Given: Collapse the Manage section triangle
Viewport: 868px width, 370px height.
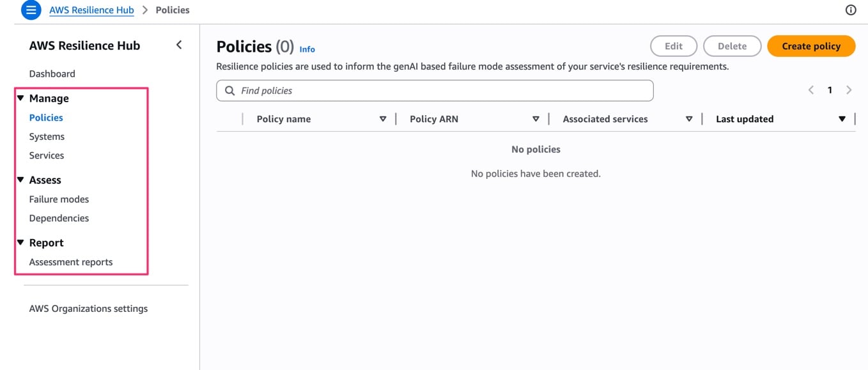Looking at the screenshot, I should pos(20,98).
